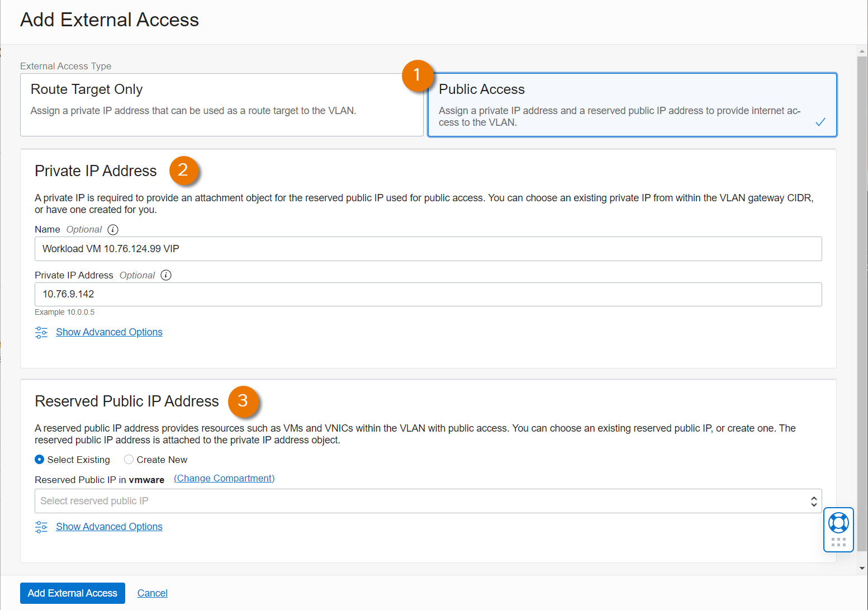Click the orange step 3 marker

pyautogui.click(x=243, y=401)
